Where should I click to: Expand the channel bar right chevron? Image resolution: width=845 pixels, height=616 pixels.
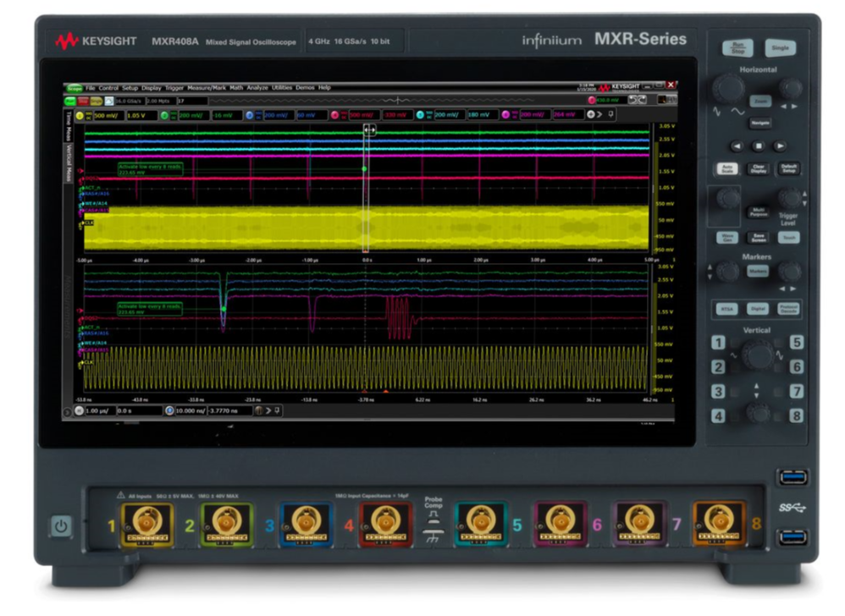pos(599,115)
